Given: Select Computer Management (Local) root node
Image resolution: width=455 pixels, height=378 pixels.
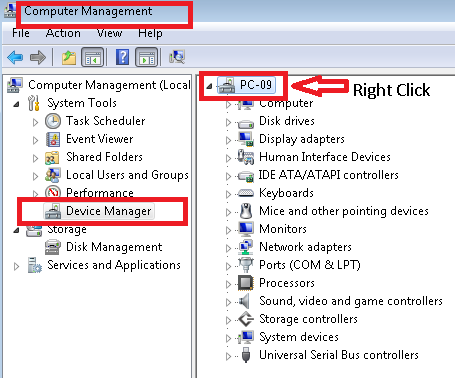Looking at the screenshot, I should tap(109, 85).
